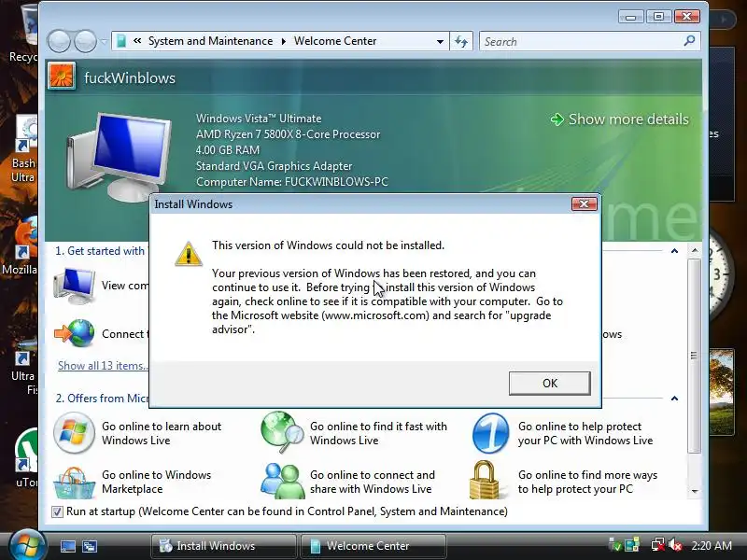Expand the breadcrumb arrow after System and Maintenance
Viewport: 747px width, 560px height.
(x=284, y=41)
